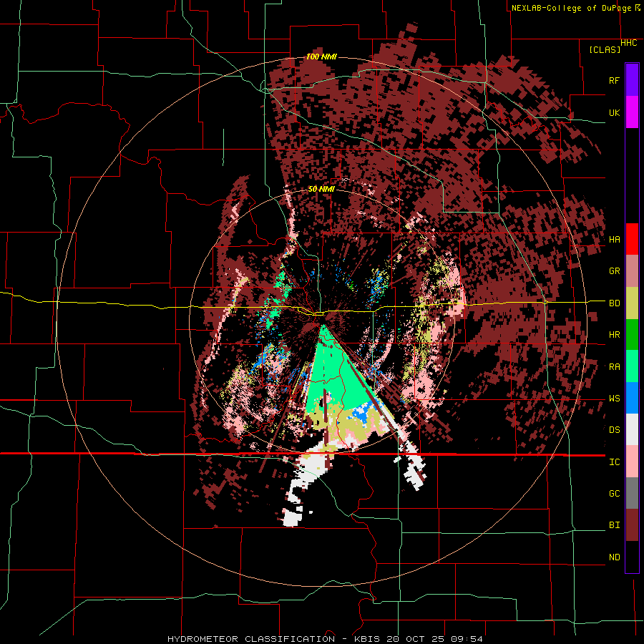Click the GC legend label
Image resolution: width=644 pixels, height=644 pixels.
tap(615, 494)
